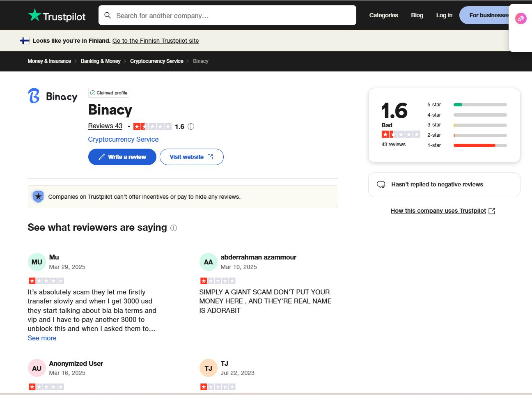Click Binacy in the breadcrumb
This screenshot has height=395, width=532.
[201, 61]
